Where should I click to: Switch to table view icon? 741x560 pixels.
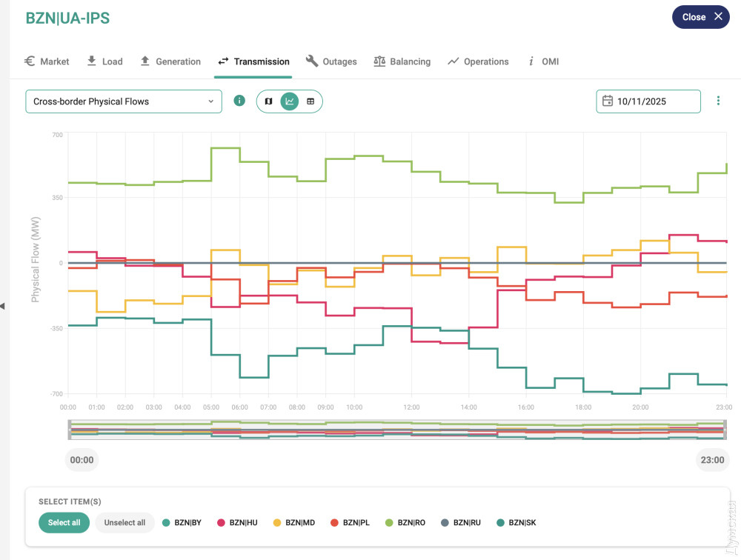pos(310,101)
